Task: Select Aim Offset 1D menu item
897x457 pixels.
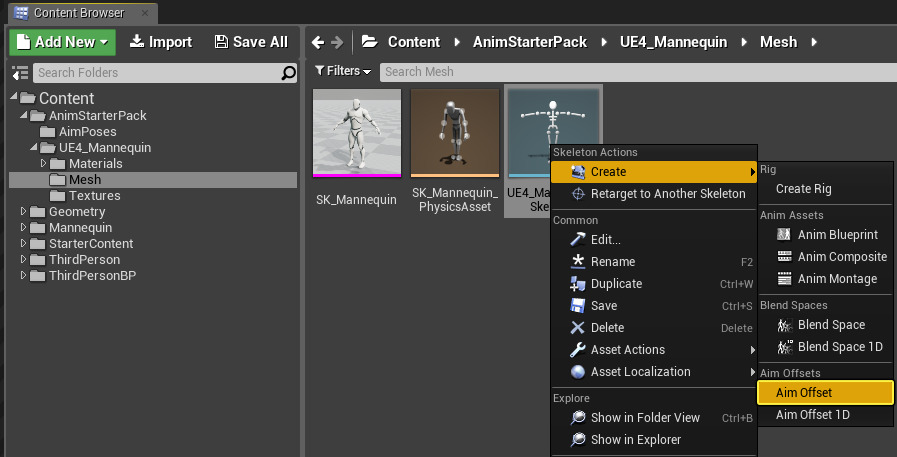Action: coord(812,415)
